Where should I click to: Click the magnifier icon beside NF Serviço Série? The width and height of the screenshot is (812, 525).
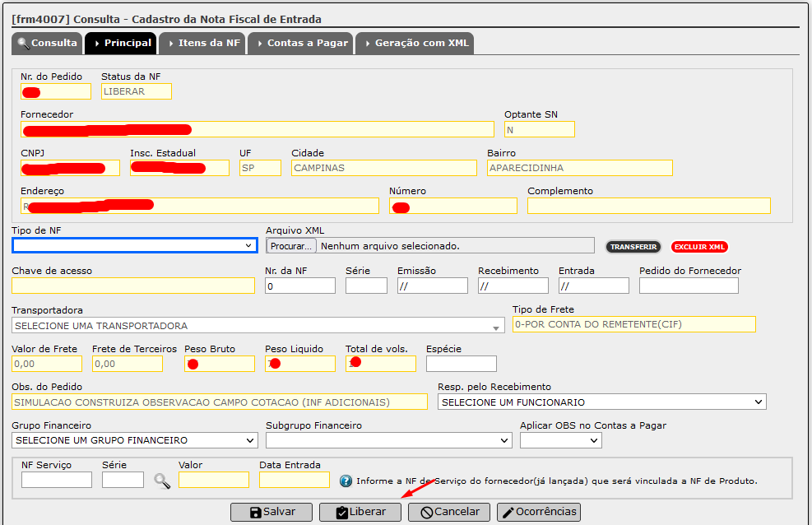coord(162,481)
